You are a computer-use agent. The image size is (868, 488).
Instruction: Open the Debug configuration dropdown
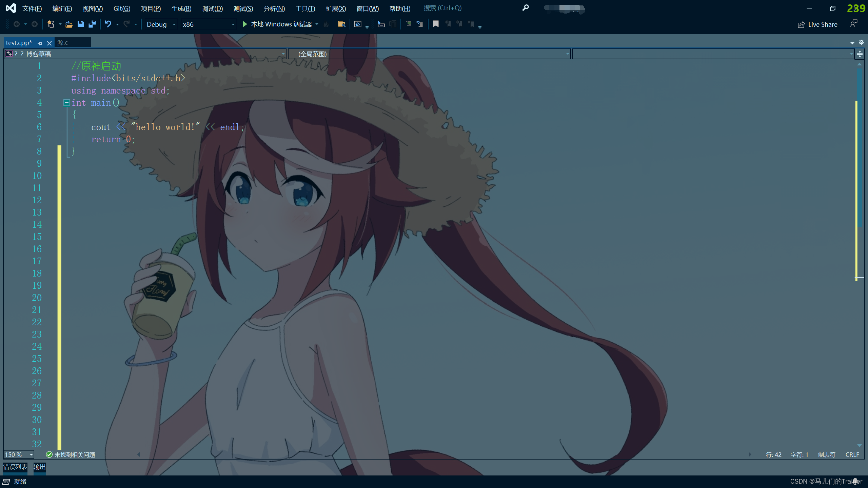coord(161,24)
